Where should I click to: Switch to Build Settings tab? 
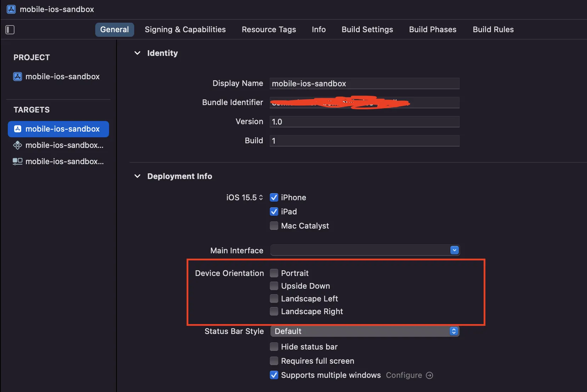[x=367, y=30]
